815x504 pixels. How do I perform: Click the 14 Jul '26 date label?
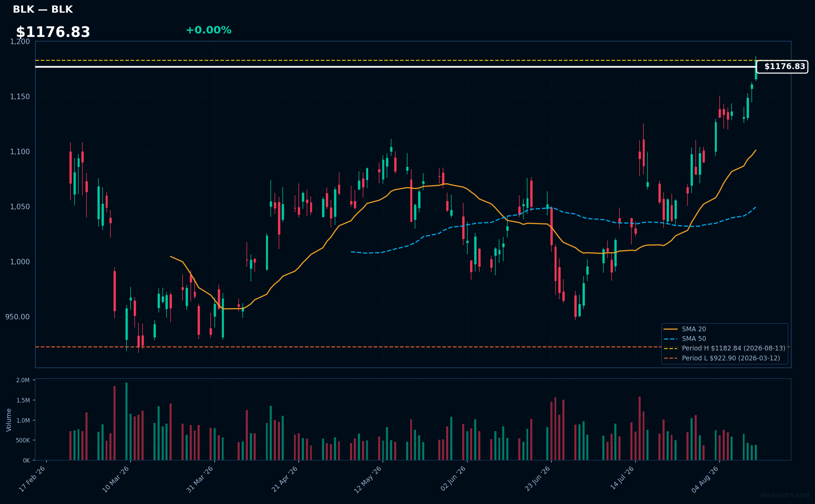(x=622, y=478)
